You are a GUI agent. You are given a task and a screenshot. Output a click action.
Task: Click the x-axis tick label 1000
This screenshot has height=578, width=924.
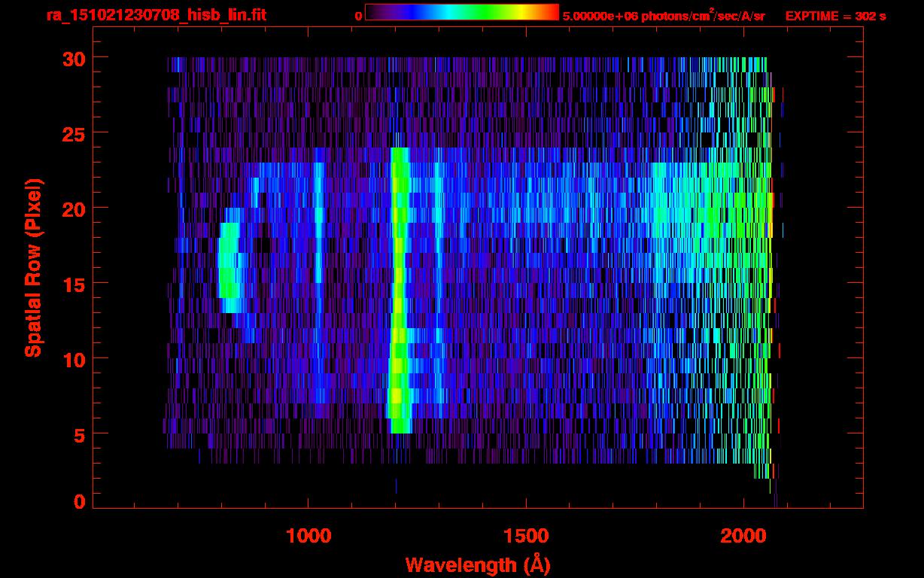[308, 535]
